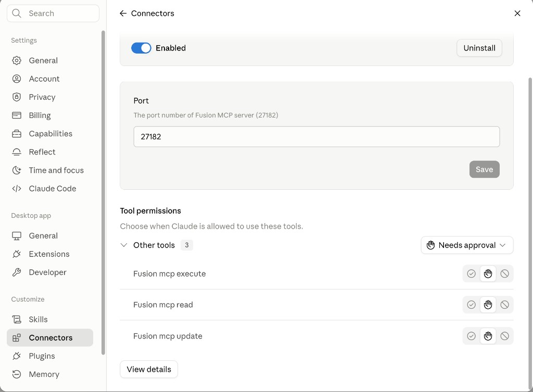The height and width of the screenshot is (392, 533).
Task: Collapse the Other tools chevron
Action: 124,245
